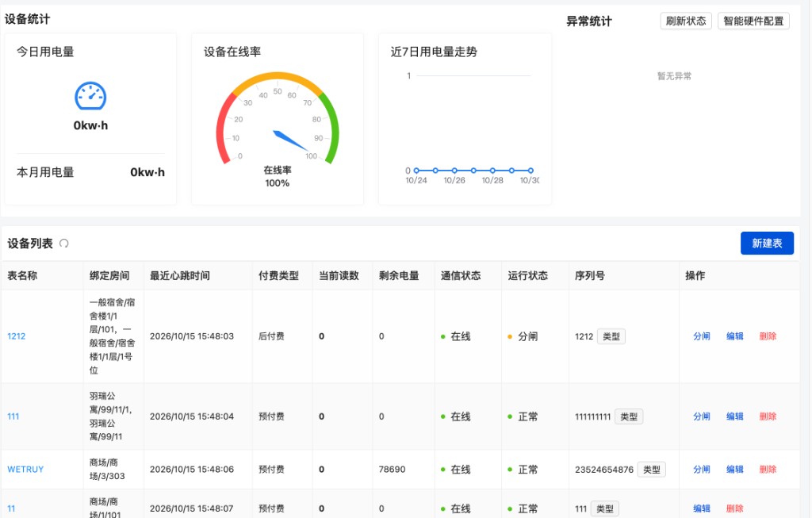This screenshot has height=518, width=812.
Task: Click the 类型 tag next to serial 23524654876
Action: [x=652, y=470]
